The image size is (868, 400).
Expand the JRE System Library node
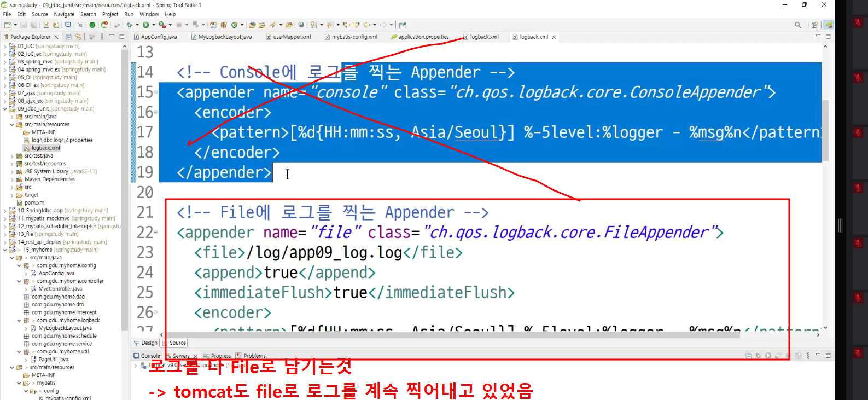coord(12,172)
